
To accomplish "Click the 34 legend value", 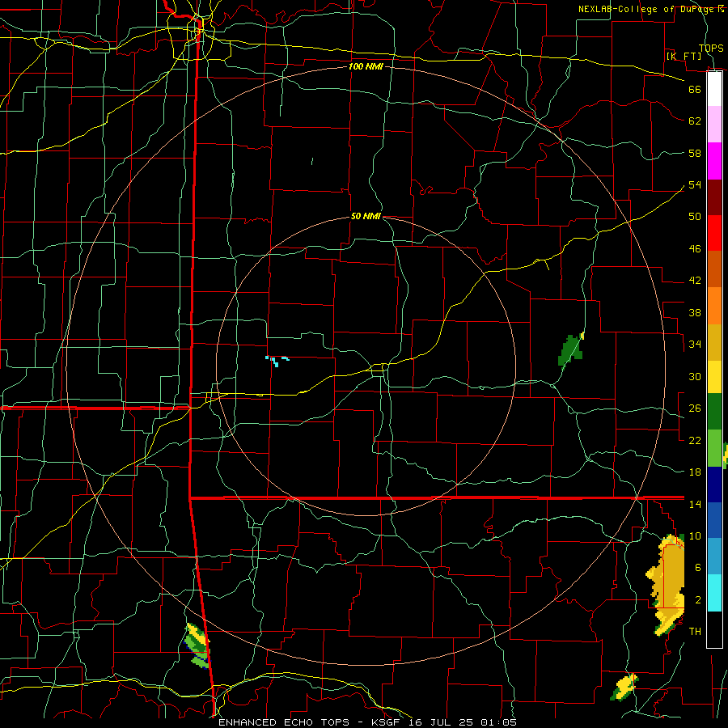I will [x=695, y=344].
